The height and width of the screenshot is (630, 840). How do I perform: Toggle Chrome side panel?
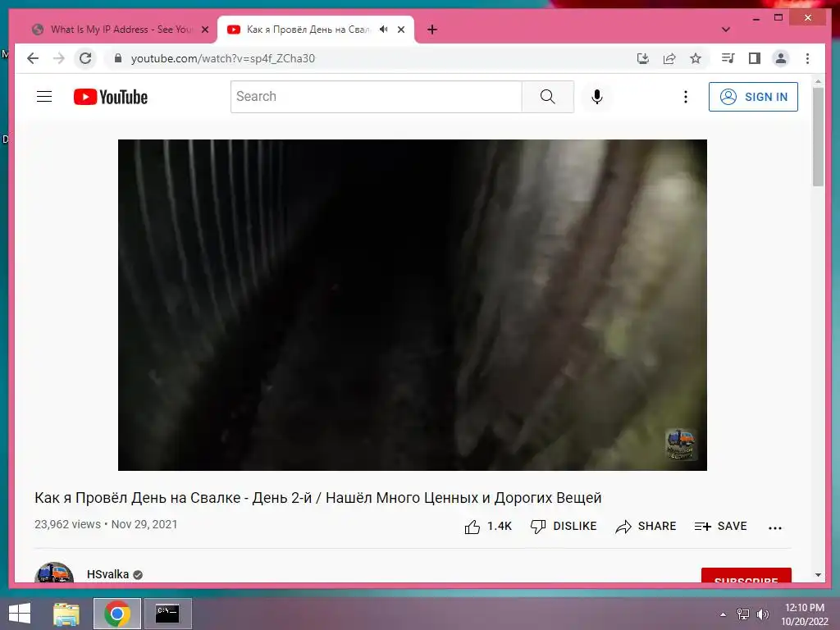tap(755, 58)
